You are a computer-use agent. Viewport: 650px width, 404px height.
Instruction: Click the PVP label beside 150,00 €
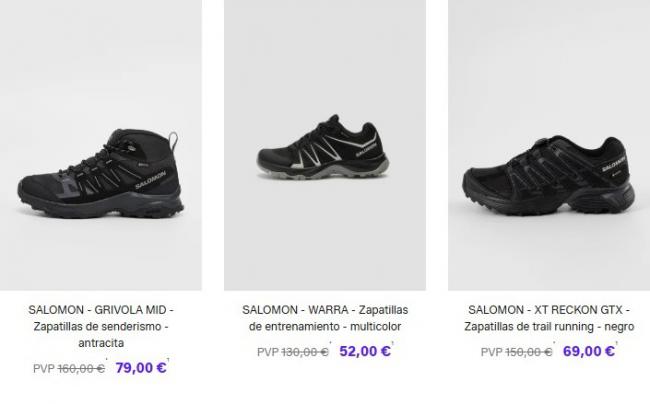(x=492, y=352)
